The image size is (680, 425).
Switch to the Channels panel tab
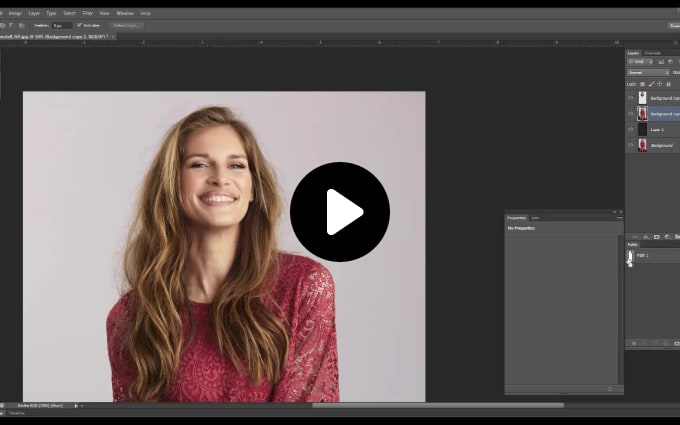[652, 53]
